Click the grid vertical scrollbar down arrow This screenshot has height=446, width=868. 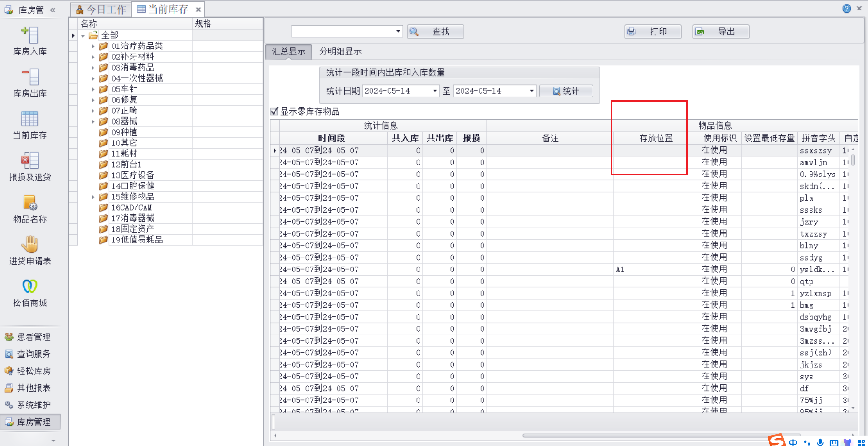[853, 408]
